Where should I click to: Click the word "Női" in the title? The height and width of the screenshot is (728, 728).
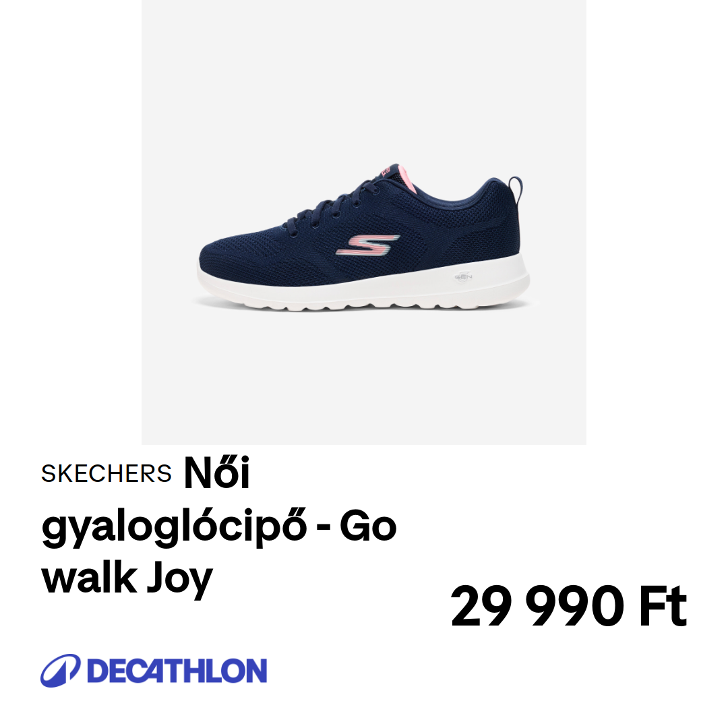(217, 473)
